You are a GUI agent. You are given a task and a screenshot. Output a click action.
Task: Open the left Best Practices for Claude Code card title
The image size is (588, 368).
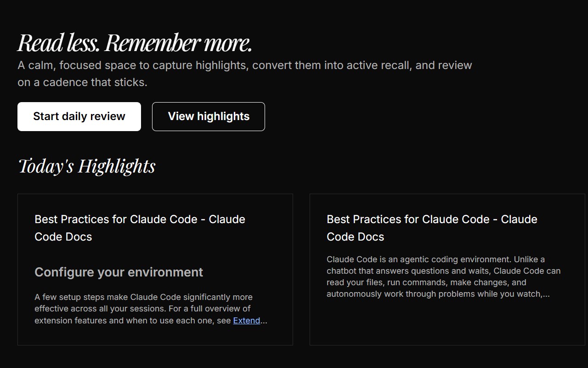(140, 219)
